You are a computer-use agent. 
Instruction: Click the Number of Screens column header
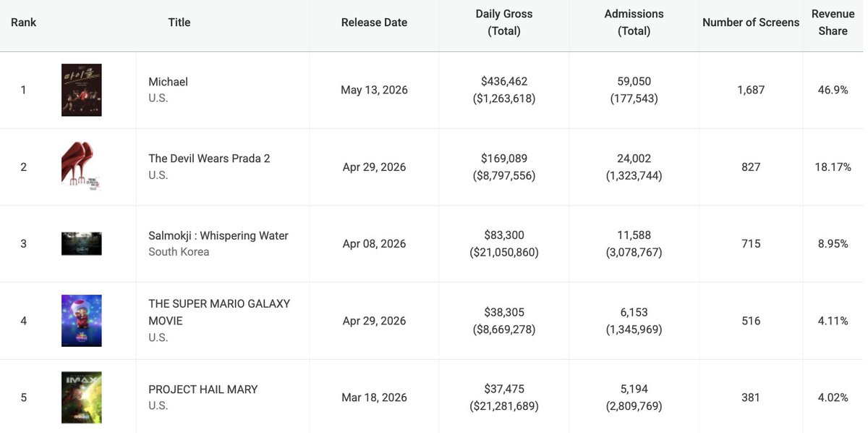[751, 22]
